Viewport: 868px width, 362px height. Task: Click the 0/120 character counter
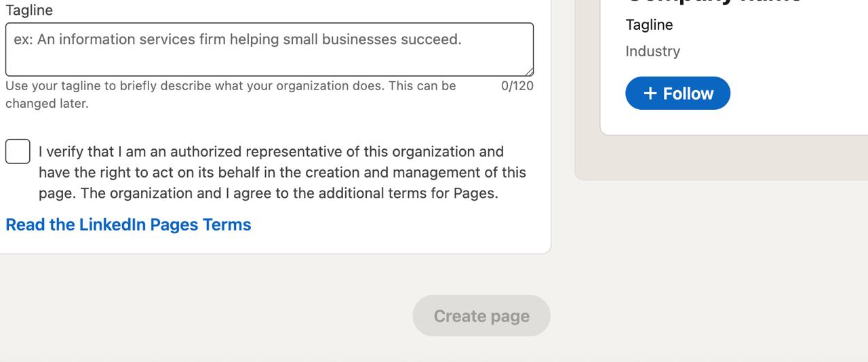(517, 86)
